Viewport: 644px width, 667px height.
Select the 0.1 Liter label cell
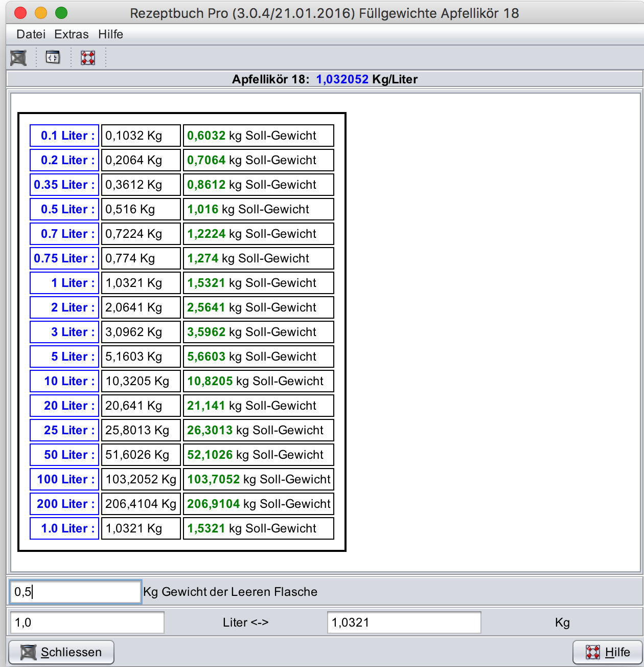[64, 136]
